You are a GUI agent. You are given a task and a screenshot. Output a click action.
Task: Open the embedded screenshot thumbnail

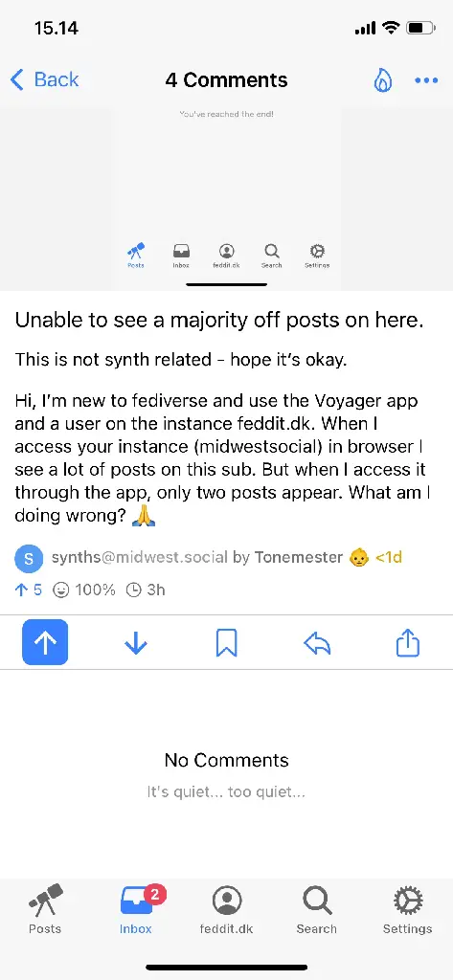[x=226, y=197]
